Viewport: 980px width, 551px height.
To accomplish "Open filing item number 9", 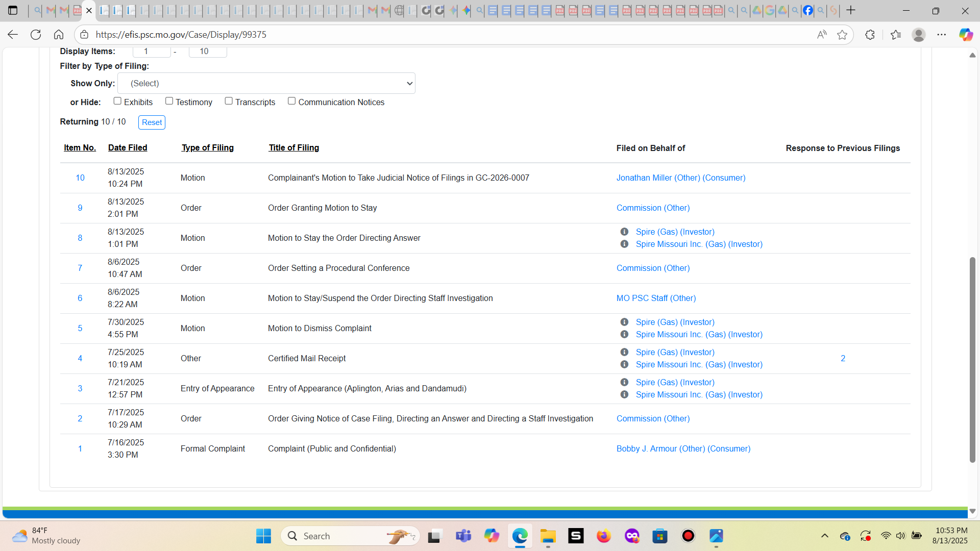I will pyautogui.click(x=80, y=208).
